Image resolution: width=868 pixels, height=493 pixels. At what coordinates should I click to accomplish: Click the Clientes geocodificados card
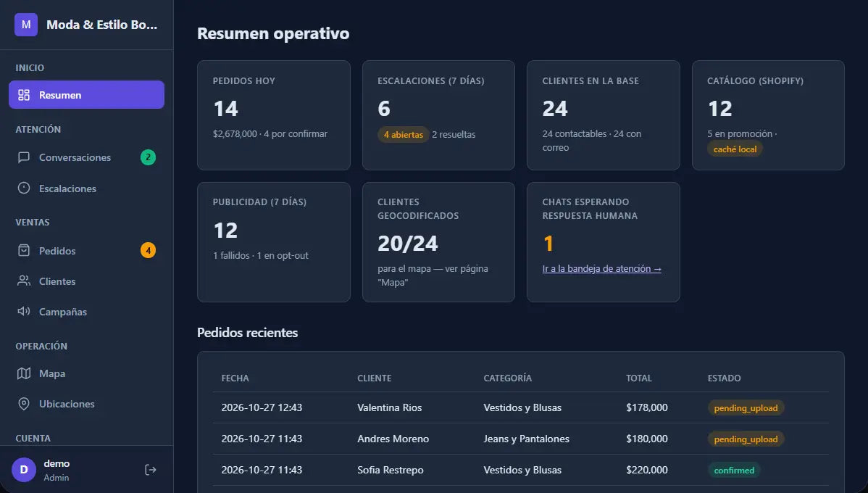pyautogui.click(x=438, y=242)
